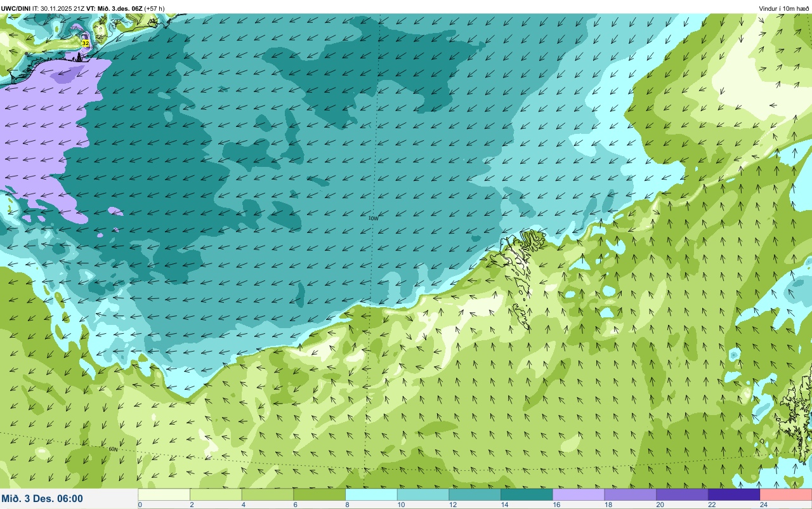Screen dimensions: 812x509
Task: Select the light cyan 8–10 legend swatch
Action: pos(372,494)
